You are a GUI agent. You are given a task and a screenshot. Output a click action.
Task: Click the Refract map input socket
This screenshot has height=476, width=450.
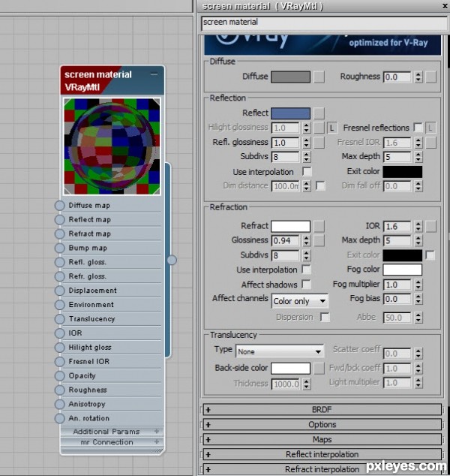tap(60, 233)
